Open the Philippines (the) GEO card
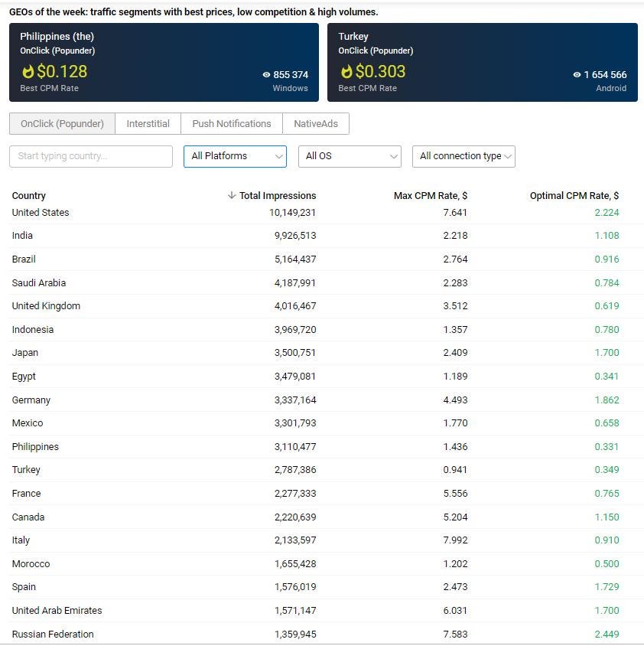644x646 pixels. (x=161, y=62)
